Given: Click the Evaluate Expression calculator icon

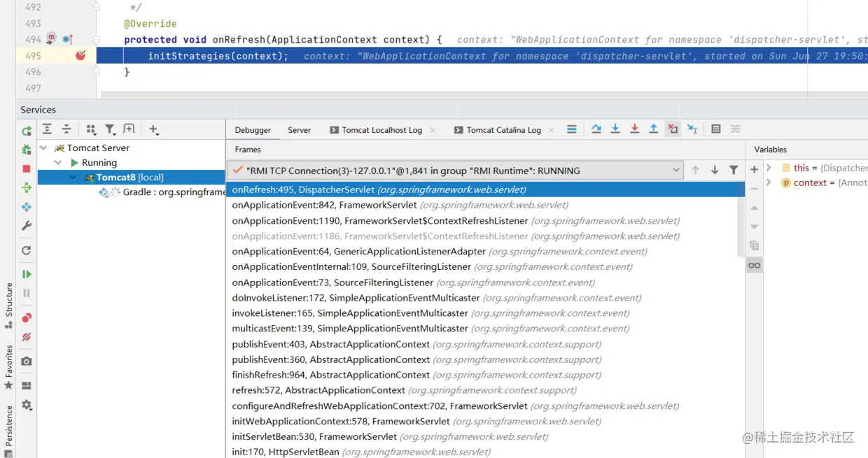Looking at the screenshot, I should pyautogui.click(x=716, y=129).
